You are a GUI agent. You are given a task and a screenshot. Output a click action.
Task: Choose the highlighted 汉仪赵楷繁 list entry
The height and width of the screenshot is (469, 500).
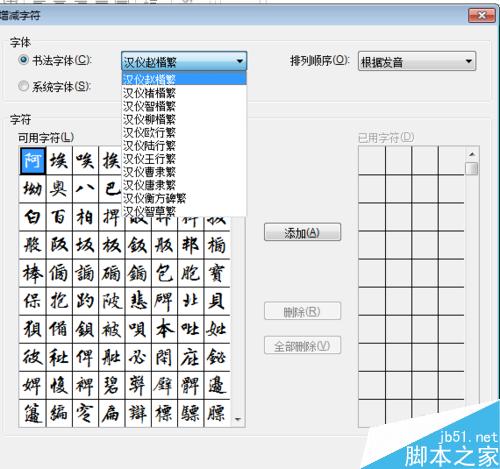(184, 79)
